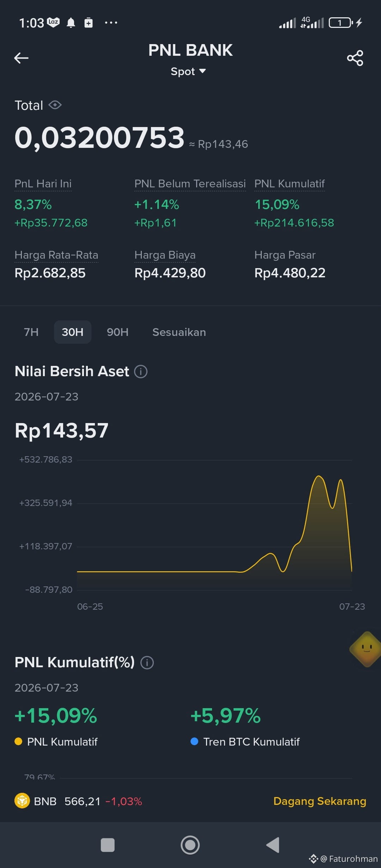Tap the back arrow icon

(x=21, y=58)
